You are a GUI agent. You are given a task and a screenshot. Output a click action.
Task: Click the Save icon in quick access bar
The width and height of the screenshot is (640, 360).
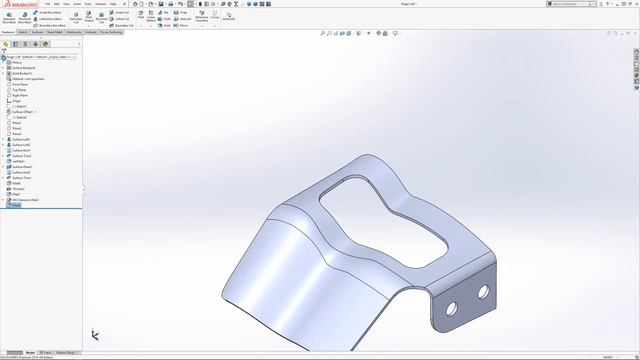click(161, 4)
